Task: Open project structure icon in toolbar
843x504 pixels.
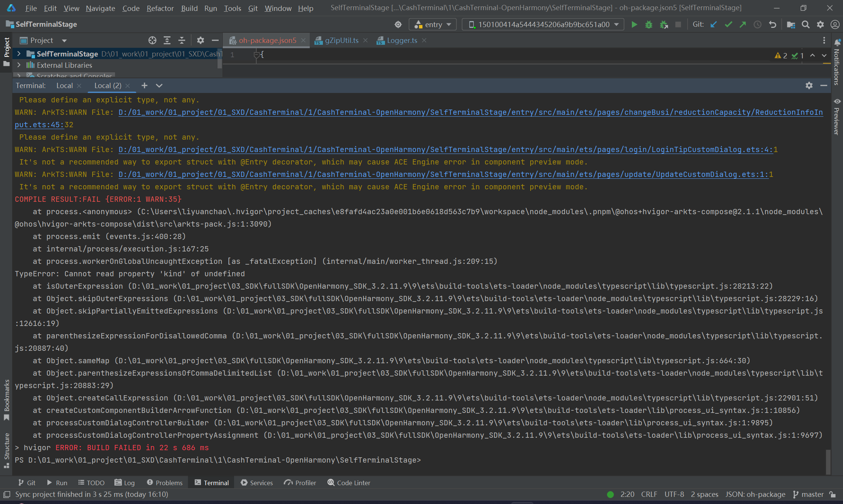Action: (791, 24)
